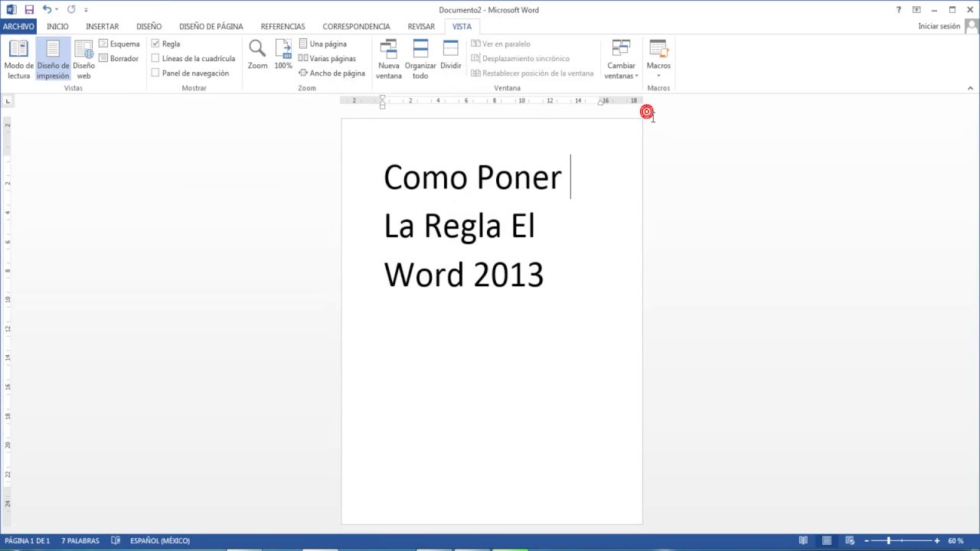Open Macros dropdown menu
Screen dimensions: 980x551
coord(658,60)
